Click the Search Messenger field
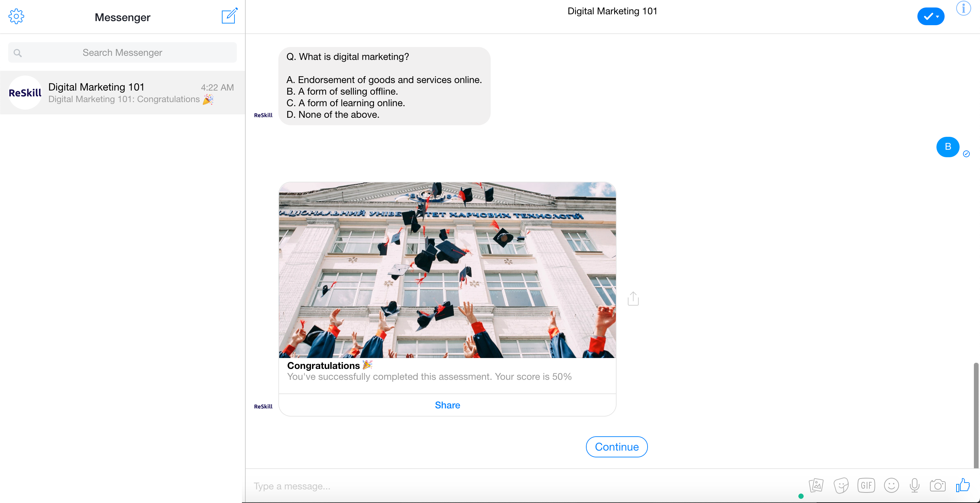The height and width of the screenshot is (503, 980). [122, 52]
